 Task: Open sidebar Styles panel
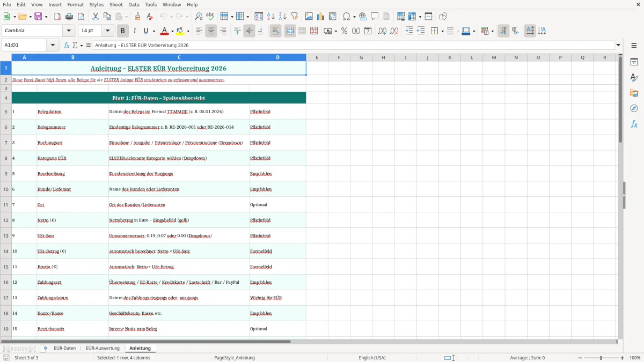[x=634, y=77]
